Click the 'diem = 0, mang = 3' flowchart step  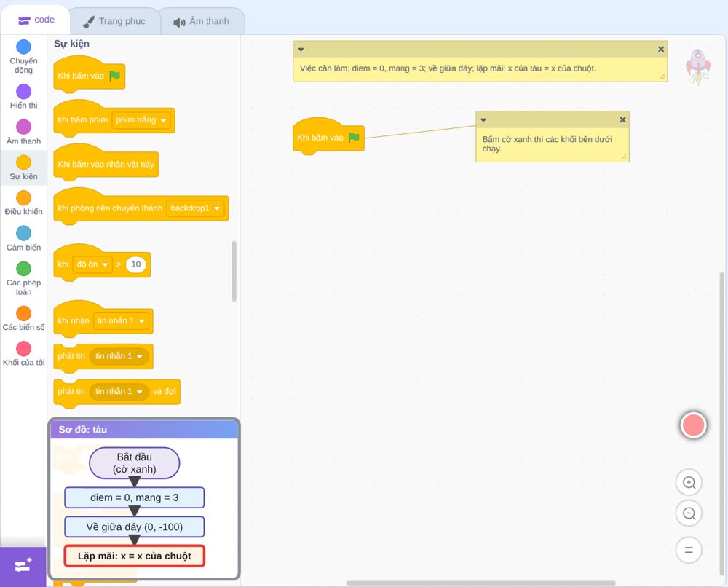[x=134, y=497]
